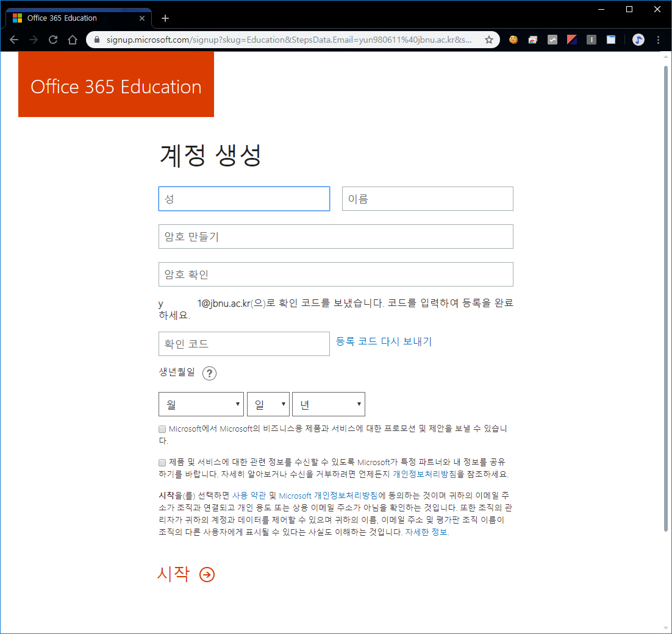
Task: Open the cookie extension icon
Action: [513, 40]
